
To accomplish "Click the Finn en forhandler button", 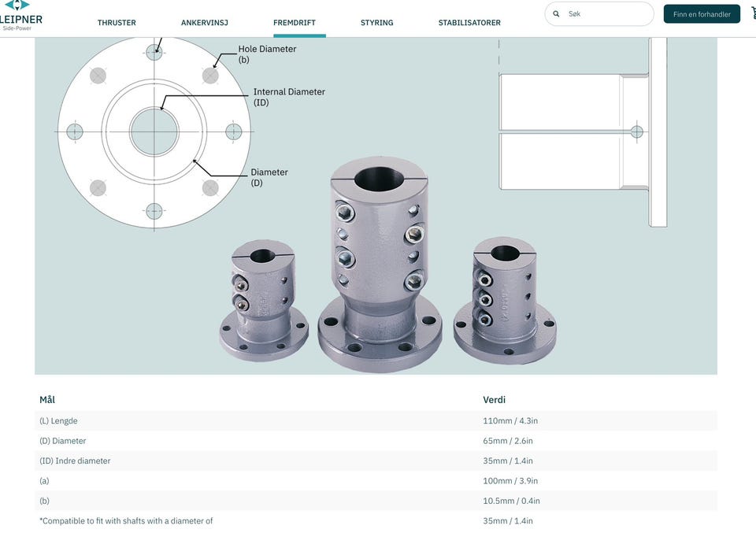I will [702, 14].
